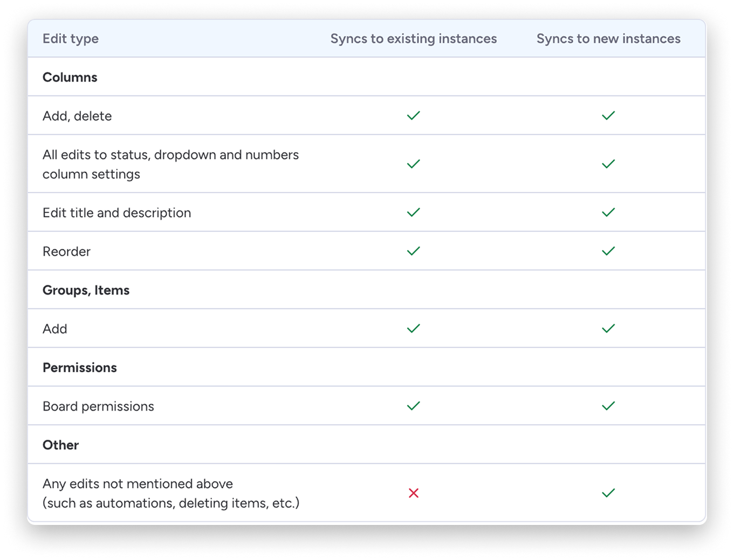
Task: Click the Groups, Items section heading
Action: pos(86,290)
